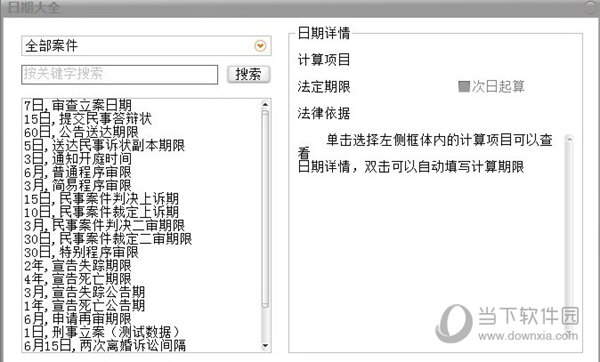The width and height of the screenshot is (600, 362).
Task: Click the 按关键字搜索 keyword search field
Action: click(120, 74)
